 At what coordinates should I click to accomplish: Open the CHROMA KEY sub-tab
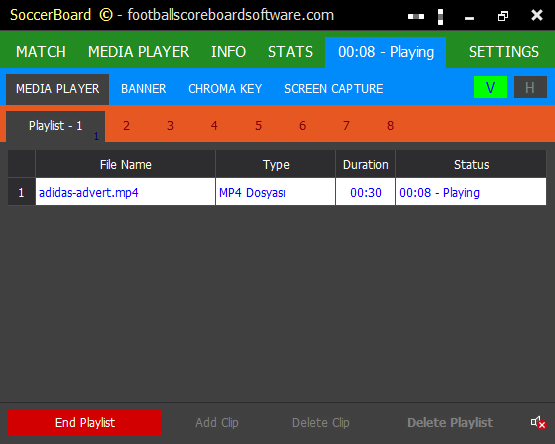(225, 89)
